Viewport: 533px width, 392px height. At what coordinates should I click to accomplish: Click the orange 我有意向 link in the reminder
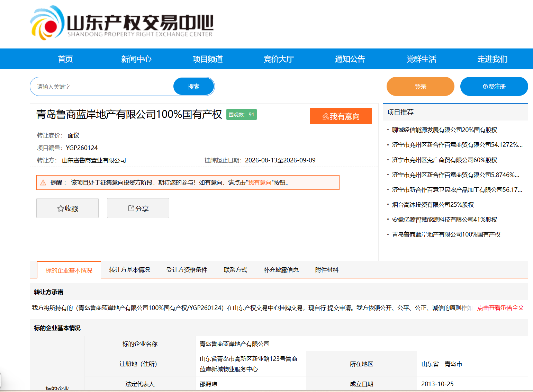coord(260,182)
